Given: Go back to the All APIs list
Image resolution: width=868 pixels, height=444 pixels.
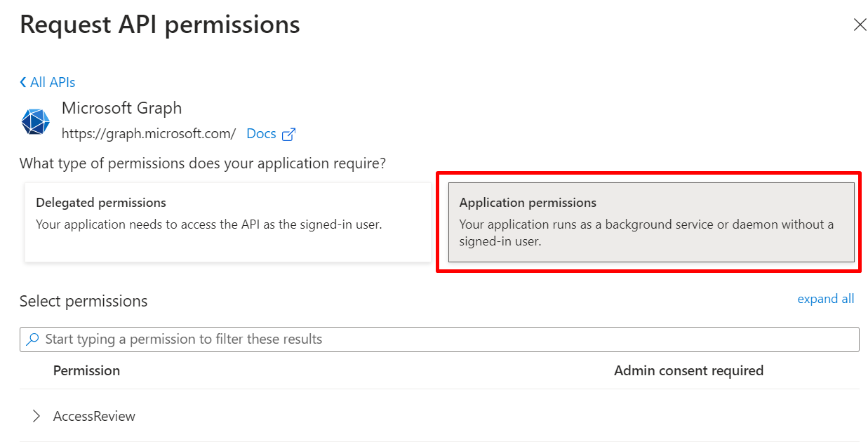Looking at the screenshot, I should (52, 83).
